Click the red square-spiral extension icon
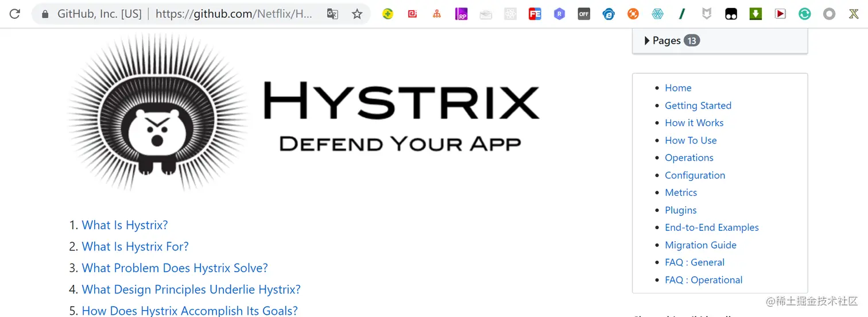This screenshot has width=868, height=317. (x=412, y=14)
